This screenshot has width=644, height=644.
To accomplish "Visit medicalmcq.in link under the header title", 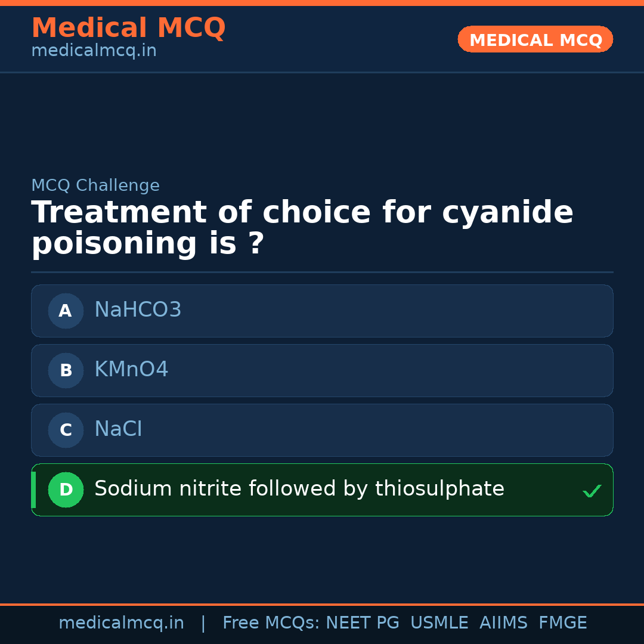I will click(x=94, y=51).
